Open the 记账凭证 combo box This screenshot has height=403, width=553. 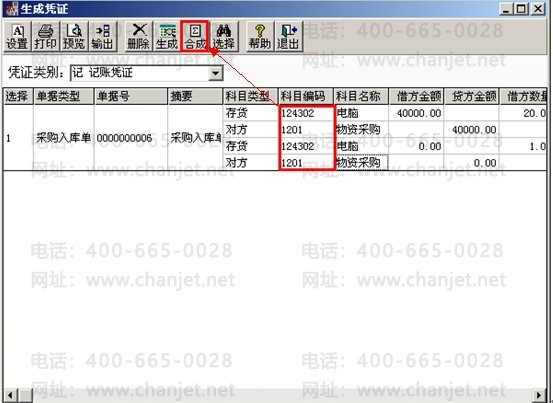point(147,73)
